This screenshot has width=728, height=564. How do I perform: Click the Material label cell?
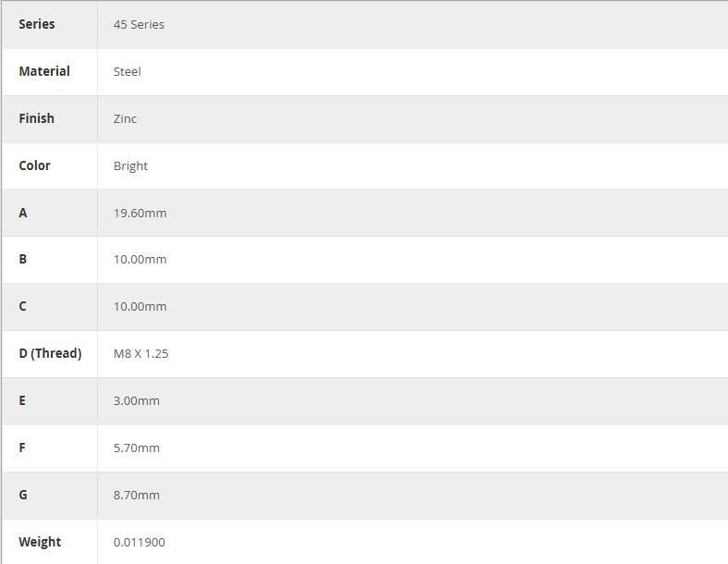click(x=44, y=71)
